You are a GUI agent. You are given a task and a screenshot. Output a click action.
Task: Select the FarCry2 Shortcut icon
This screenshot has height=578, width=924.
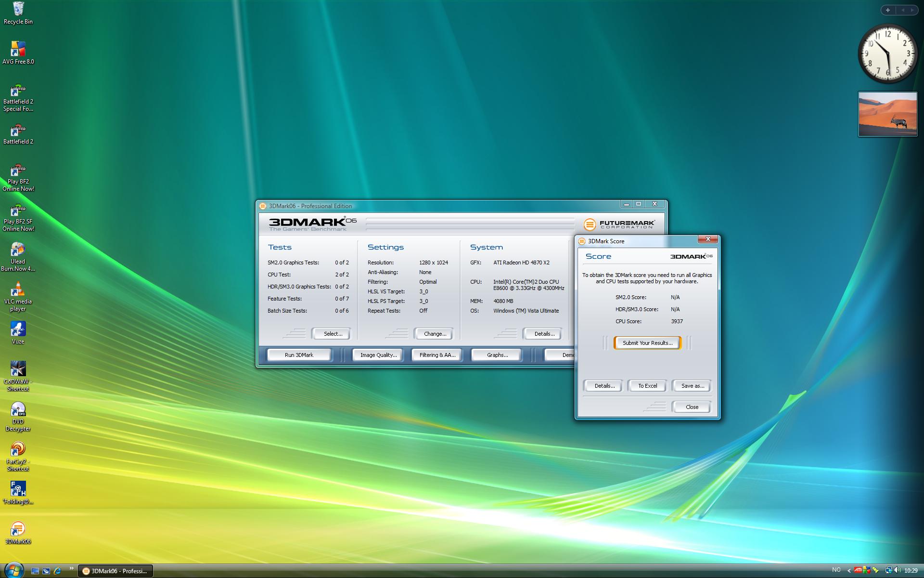coord(18,457)
